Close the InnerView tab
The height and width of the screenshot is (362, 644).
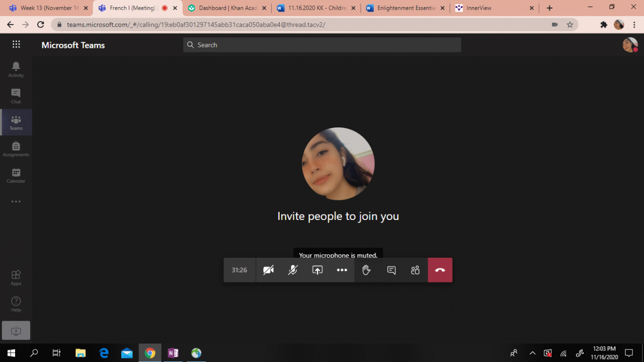532,8
